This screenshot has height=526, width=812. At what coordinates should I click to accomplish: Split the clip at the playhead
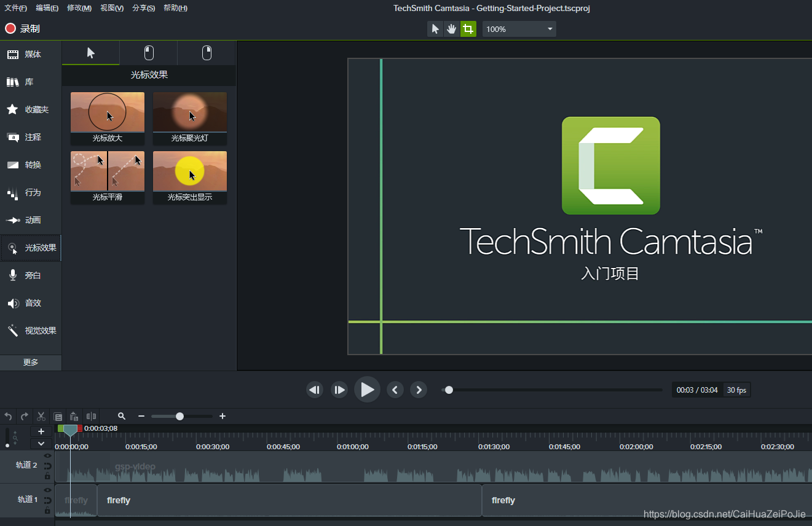91,417
